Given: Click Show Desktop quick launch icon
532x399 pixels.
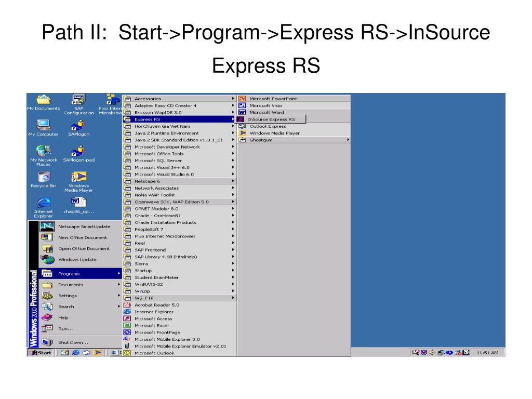Looking at the screenshot, I should (x=65, y=353).
